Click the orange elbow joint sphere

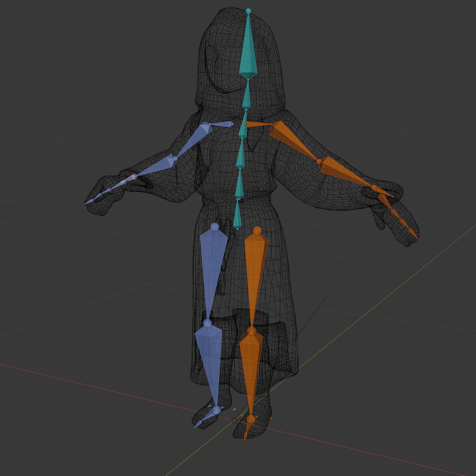click(319, 162)
